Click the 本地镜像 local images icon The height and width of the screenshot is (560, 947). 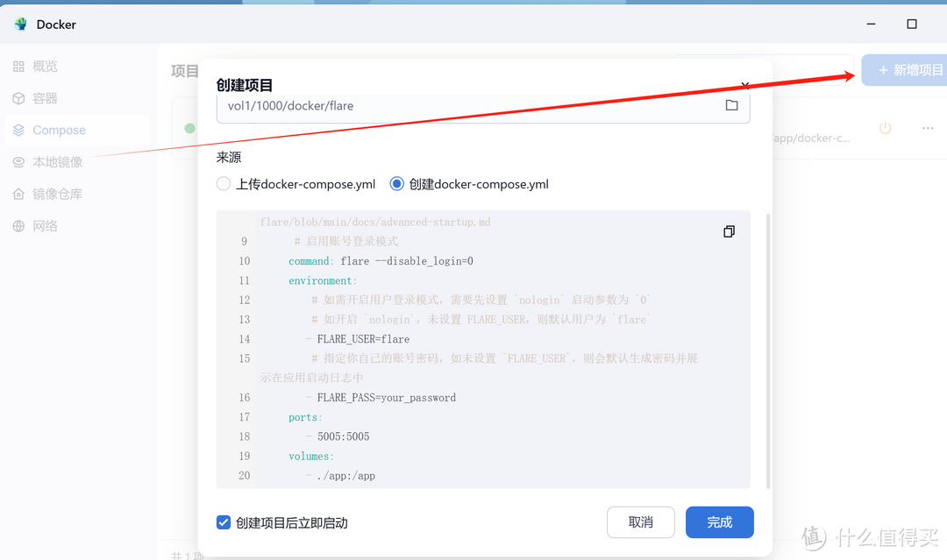(x=19, y=161)
